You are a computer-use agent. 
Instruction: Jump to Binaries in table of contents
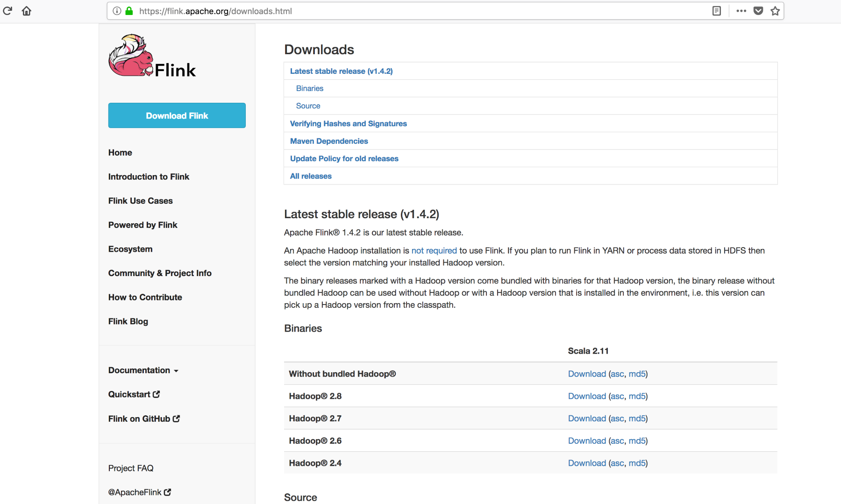click(x=310, y=88)
